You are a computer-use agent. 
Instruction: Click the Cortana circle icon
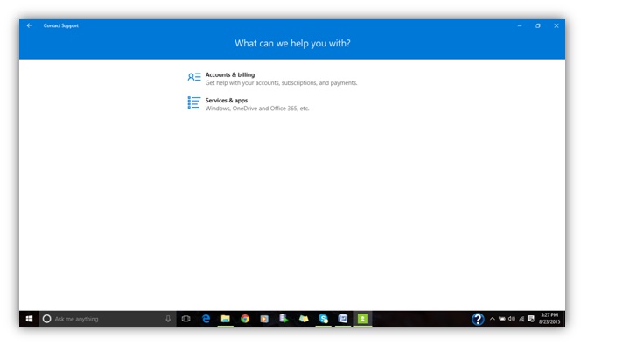pyautogui.click(x=47, y=319)
